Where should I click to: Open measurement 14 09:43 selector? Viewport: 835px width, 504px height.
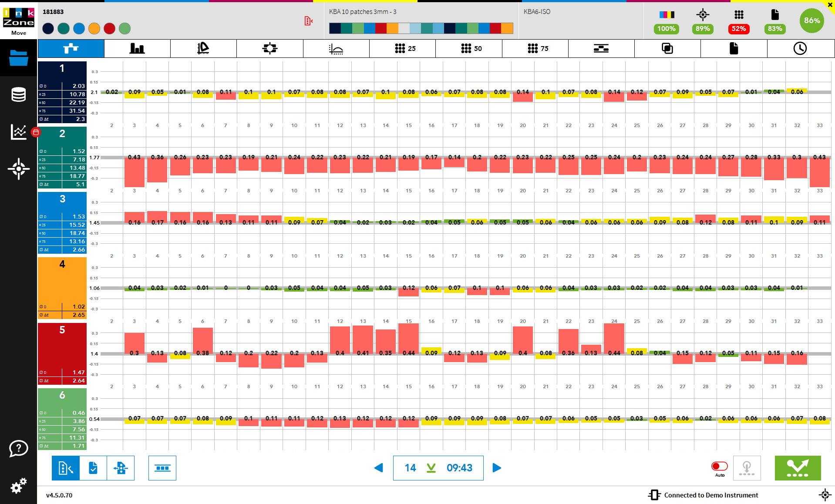click(x=438, y=468)
